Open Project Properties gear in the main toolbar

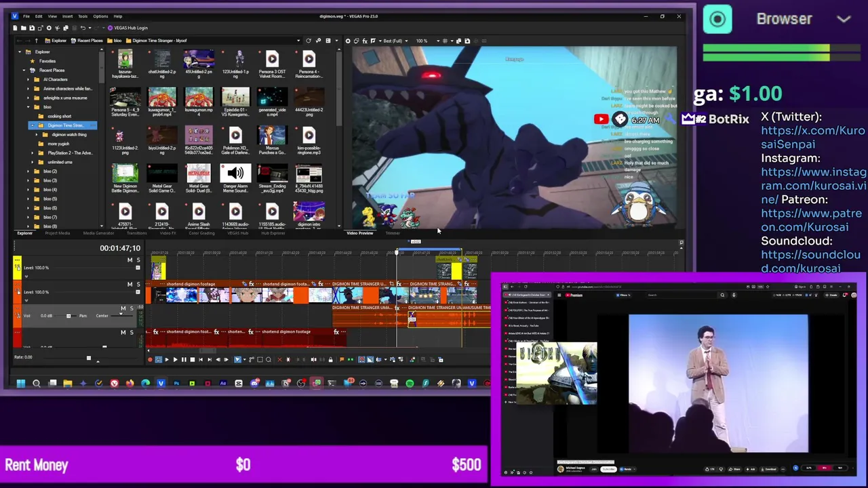tap(49, 28)
